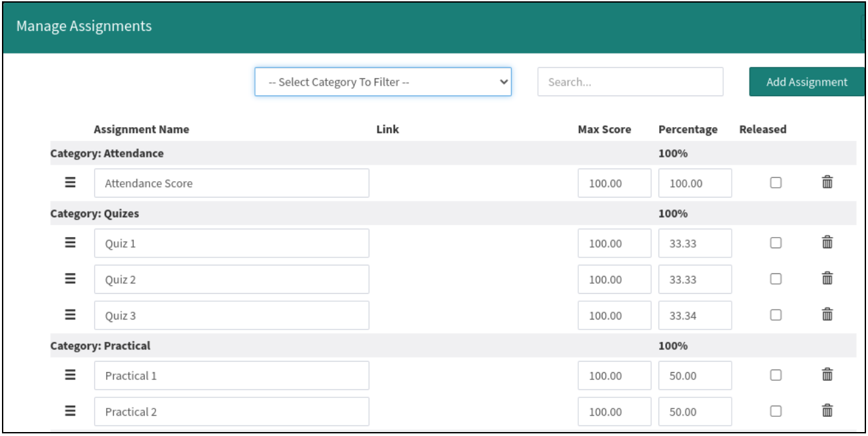The image size is (868, 436).
Task: Edit Attendance Score percentage 100.00
Action: pos(695,183)
